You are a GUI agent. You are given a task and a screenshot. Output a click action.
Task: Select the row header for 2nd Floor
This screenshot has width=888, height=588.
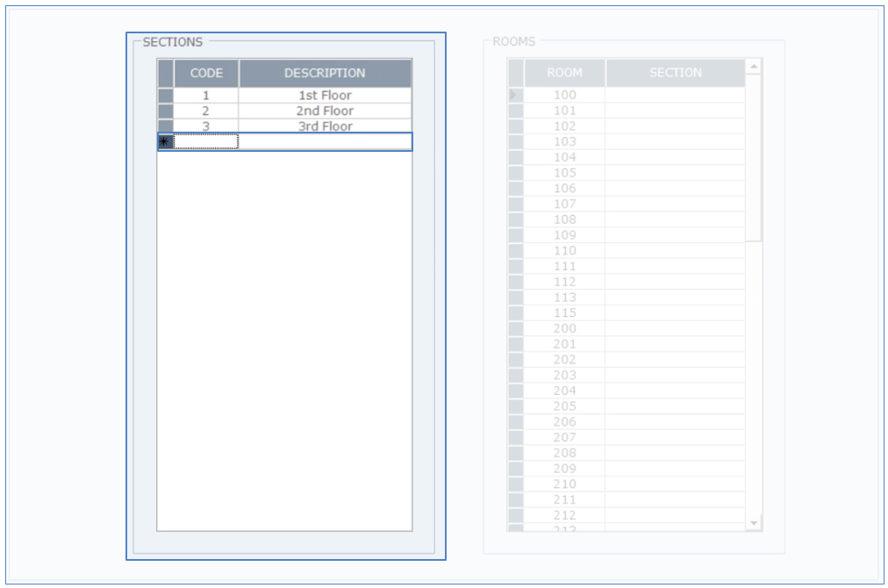pos(165,111)
